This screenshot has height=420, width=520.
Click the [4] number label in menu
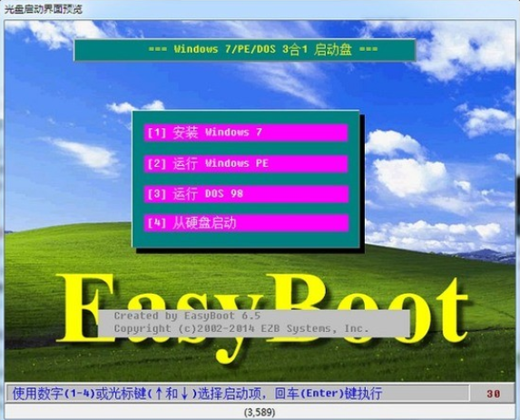pyautogui.click(x=156, y=223)
